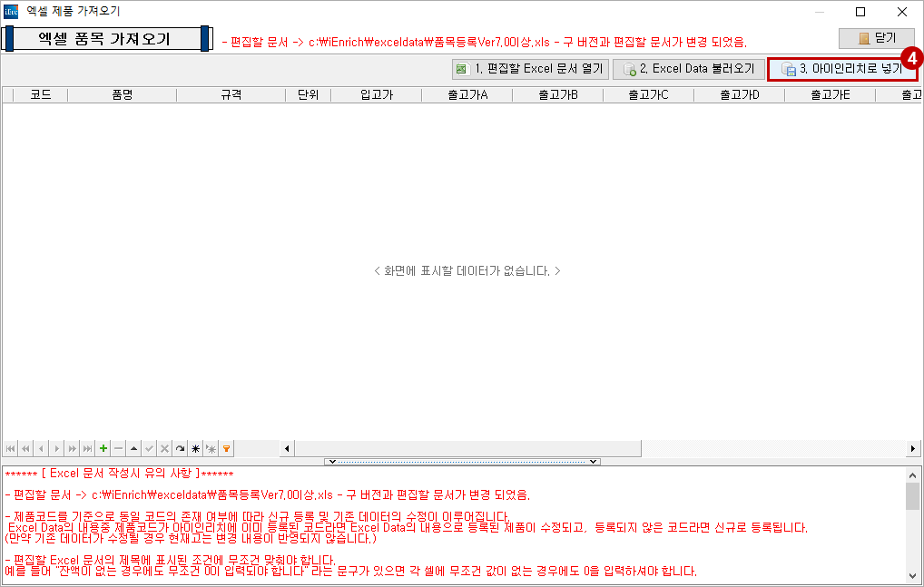Jump forward one page of records
Image resolution: width=924 pixels, height=587 pixels.
click(72, 448)
